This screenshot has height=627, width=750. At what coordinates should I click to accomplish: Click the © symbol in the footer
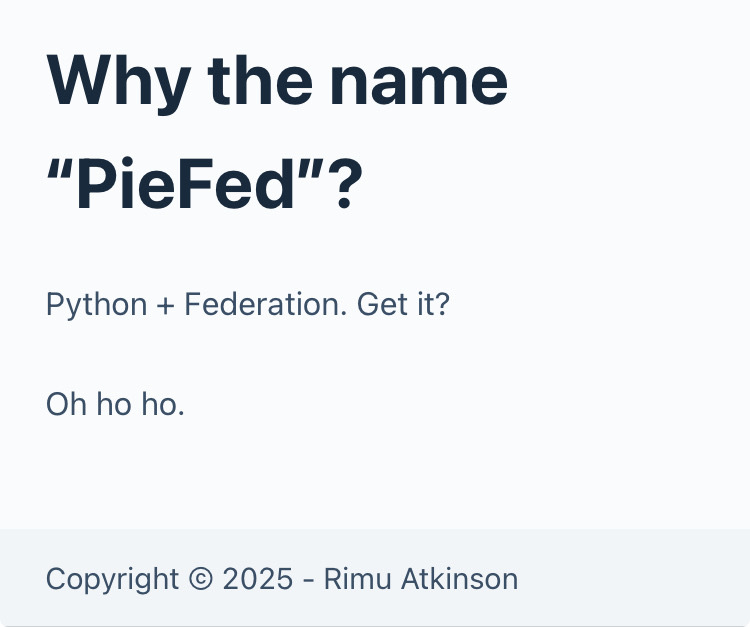[x=201, y=578]
